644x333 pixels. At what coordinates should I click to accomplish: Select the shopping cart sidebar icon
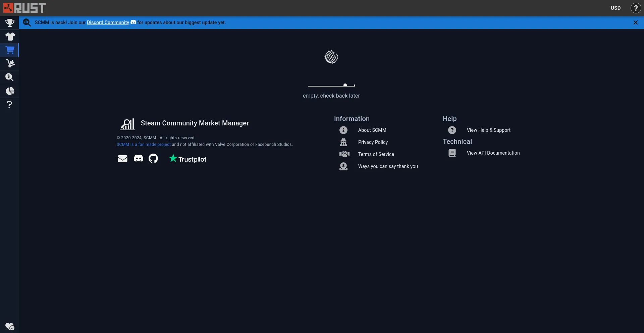(10, 50)
